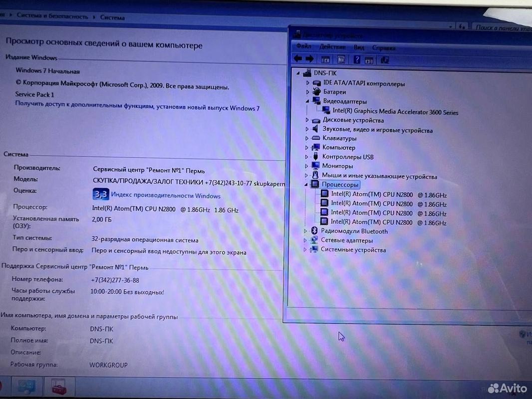Expand the Дисковые устройства node
532x399 pixels.
(307, 120)
